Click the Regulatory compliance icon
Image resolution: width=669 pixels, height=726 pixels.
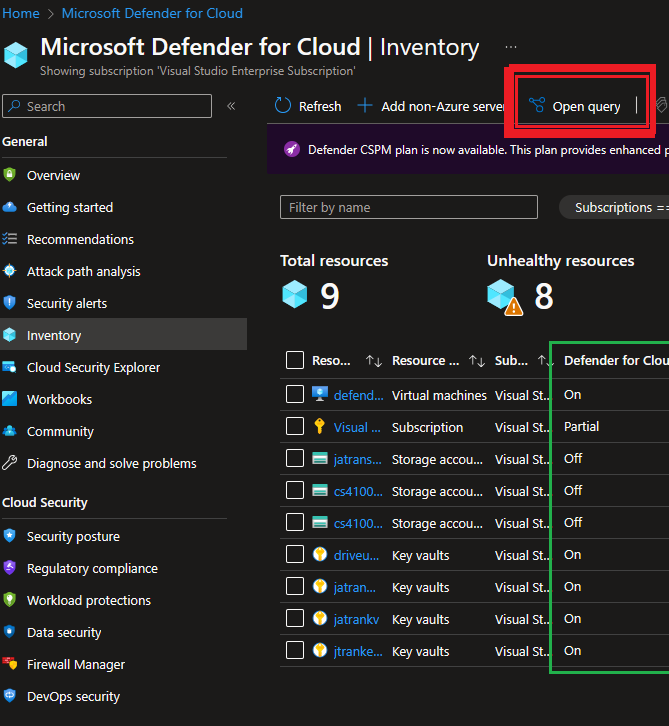click(9, 568)
